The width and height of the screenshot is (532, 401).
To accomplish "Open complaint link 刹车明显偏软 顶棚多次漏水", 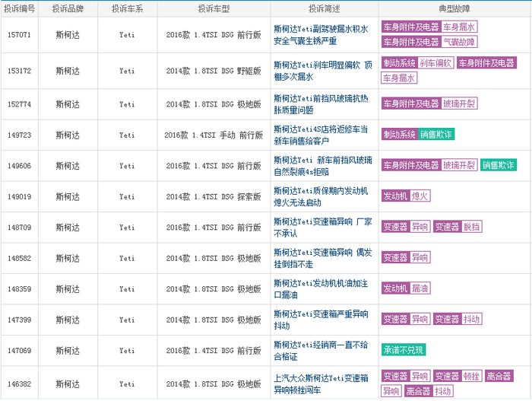I will tap(323, 71).
